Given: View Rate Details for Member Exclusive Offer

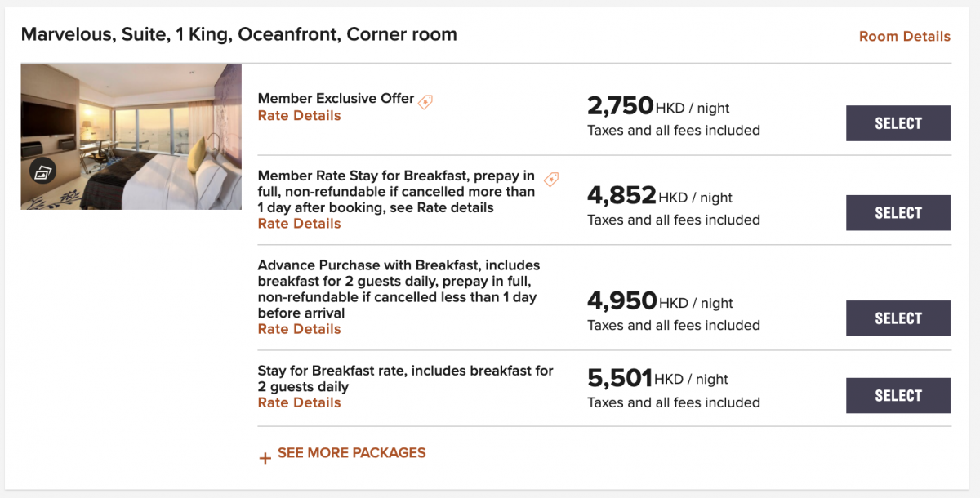Looking at the screenshot, I should 299,116.
